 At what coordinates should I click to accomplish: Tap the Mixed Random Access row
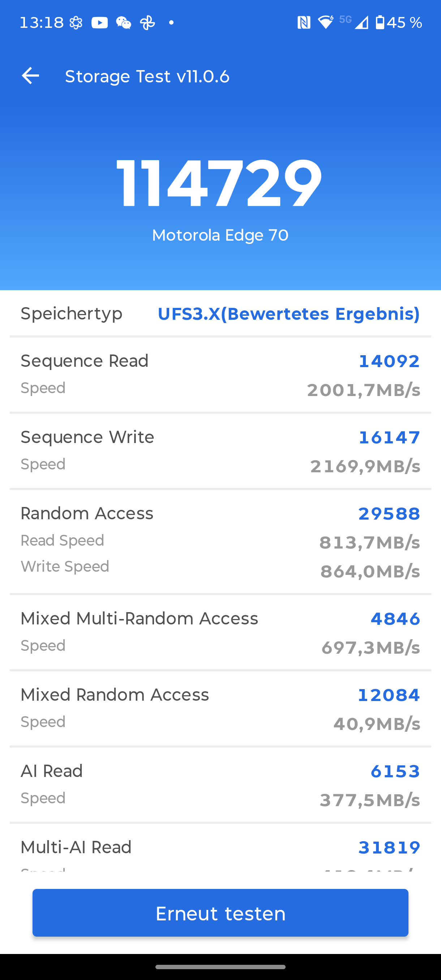pos(220,708)
